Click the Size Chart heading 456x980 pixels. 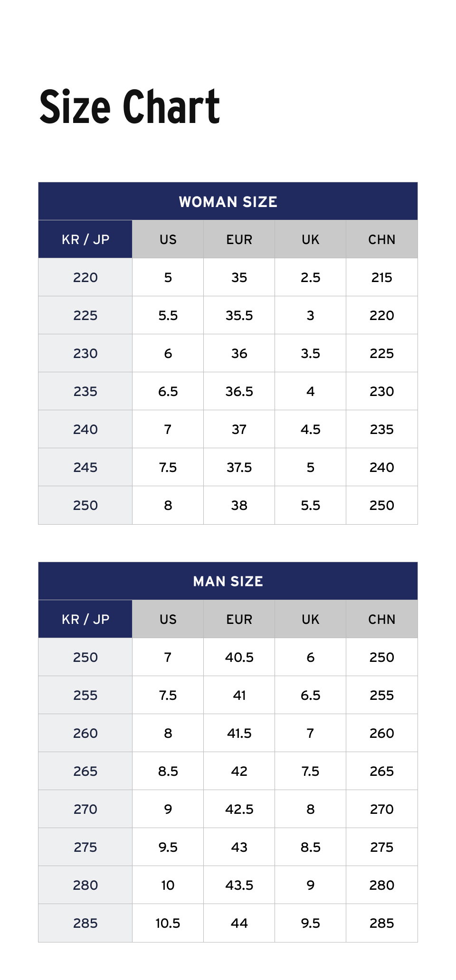(x=130, y=107)
